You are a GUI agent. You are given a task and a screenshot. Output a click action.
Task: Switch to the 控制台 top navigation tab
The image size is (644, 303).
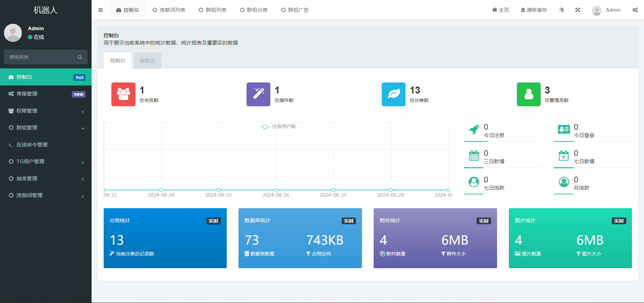point(127,10)
